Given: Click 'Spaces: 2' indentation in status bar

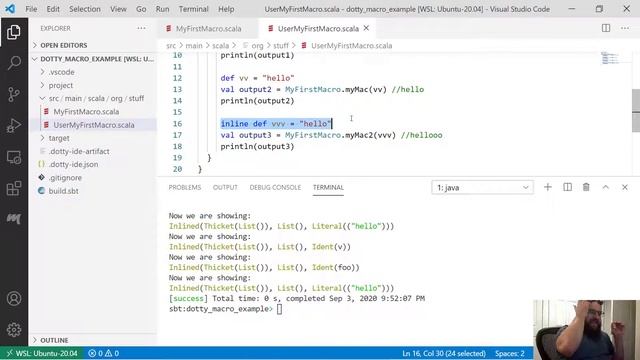Looking at the screenshot, I should [x=509, y=353].
